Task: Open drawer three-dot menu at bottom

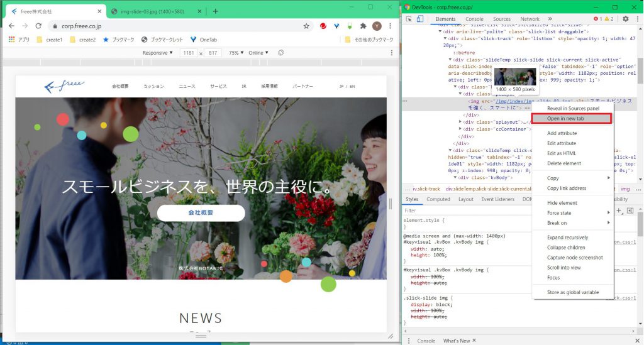Action: [x=408, y=341]
